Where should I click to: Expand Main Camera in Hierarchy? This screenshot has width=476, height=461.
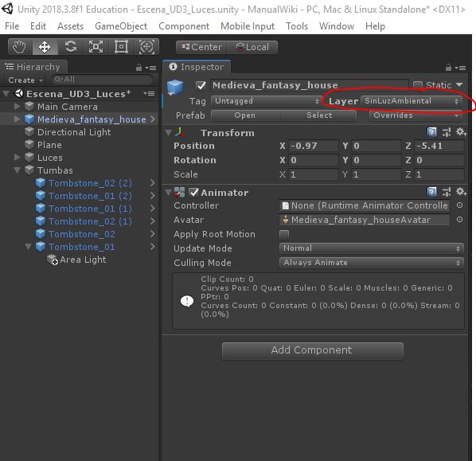click(x=17, y=106)
